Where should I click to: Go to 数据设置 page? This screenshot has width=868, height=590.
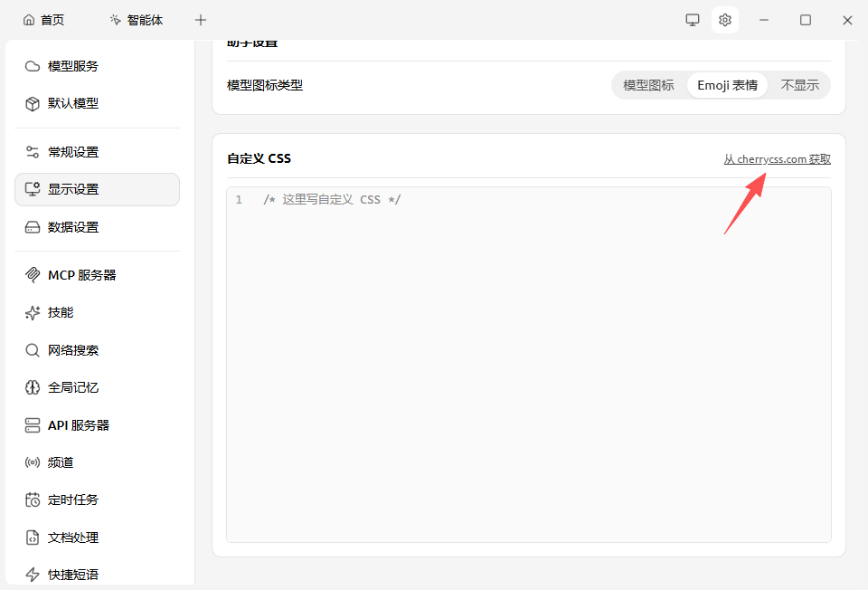98,227
